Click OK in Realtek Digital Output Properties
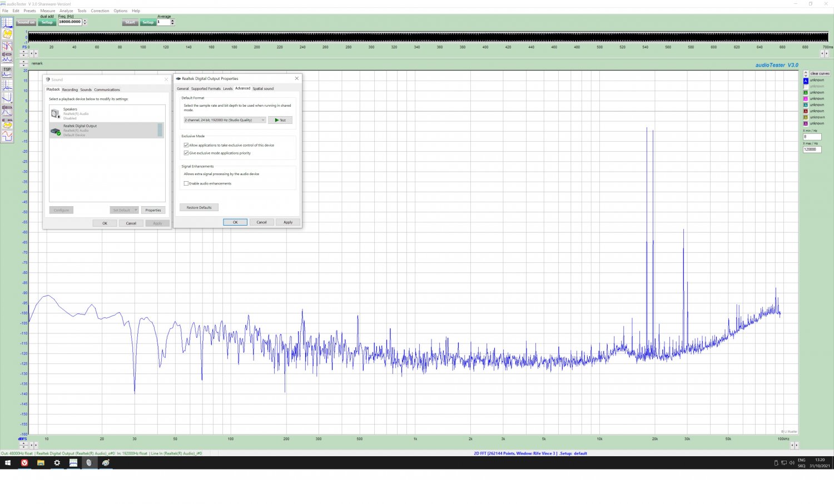This screenshot has width=834, height=504. (235, 222)
